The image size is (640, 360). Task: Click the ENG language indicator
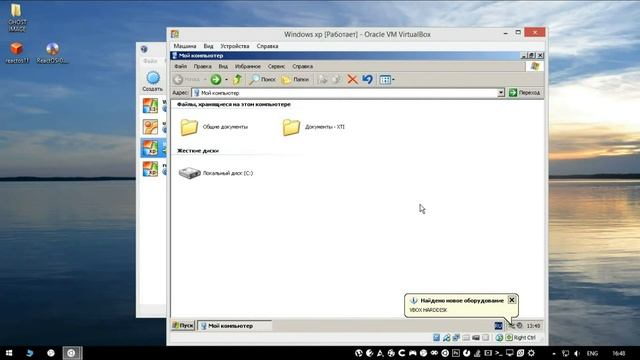(x=592, y=353)
